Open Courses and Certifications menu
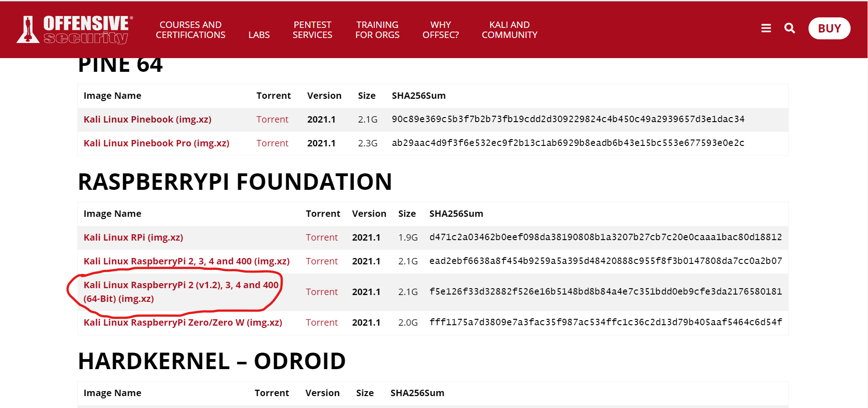The height and width of the screenshot is (408, 868). pos(190,30)
